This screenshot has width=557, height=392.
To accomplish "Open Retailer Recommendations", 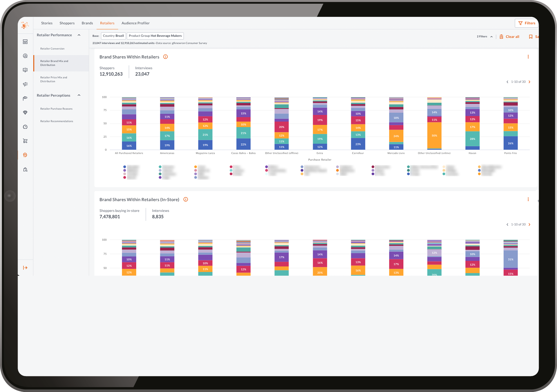I will pyautogui.click(x=57, y=121).
